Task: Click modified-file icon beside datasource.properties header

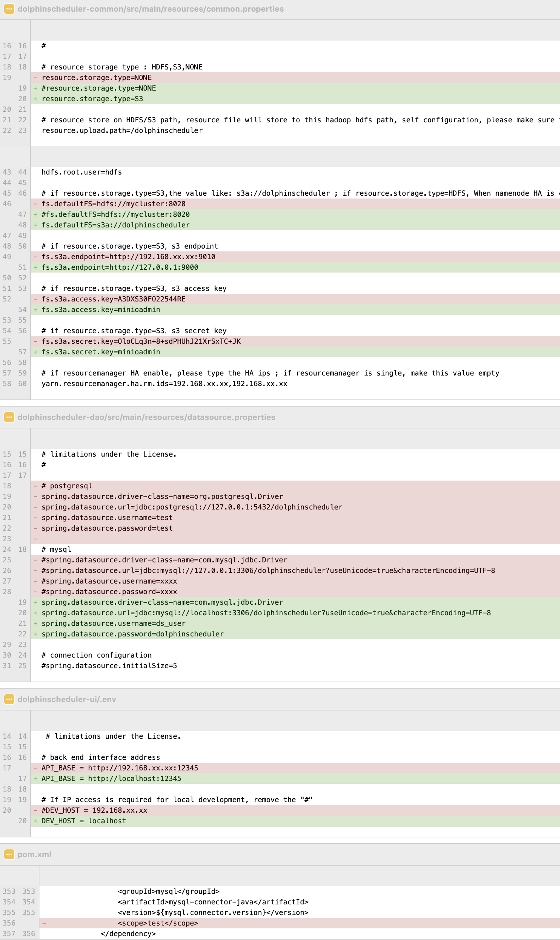Action: [9, 417]
